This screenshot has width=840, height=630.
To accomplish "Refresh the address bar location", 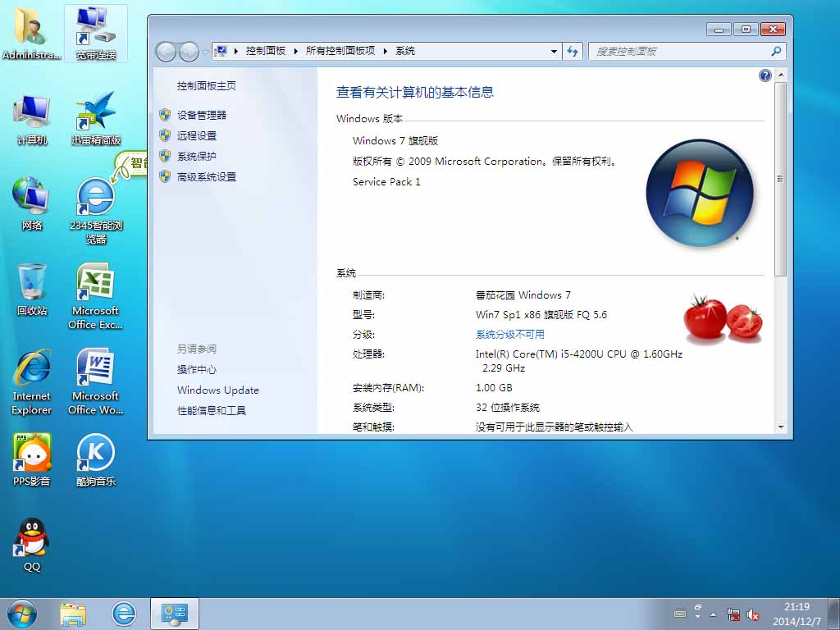I will click(x=573, y=52).
